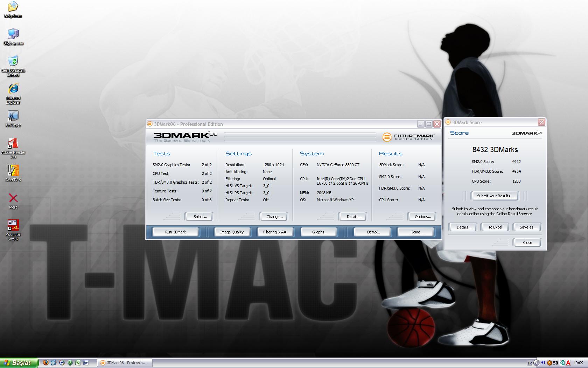588x368 pixels.
Task: Click the 50 fan speed tray icon
Action: (555, 363)
